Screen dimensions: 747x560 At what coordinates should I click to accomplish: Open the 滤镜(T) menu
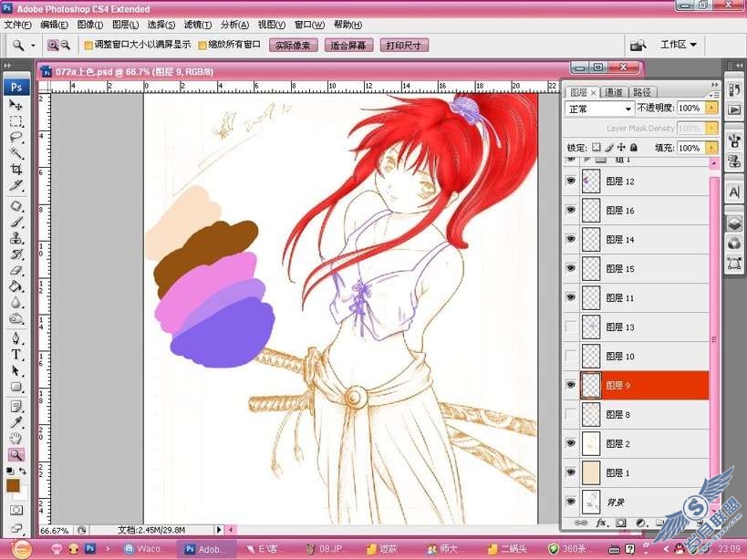[198, 25]
